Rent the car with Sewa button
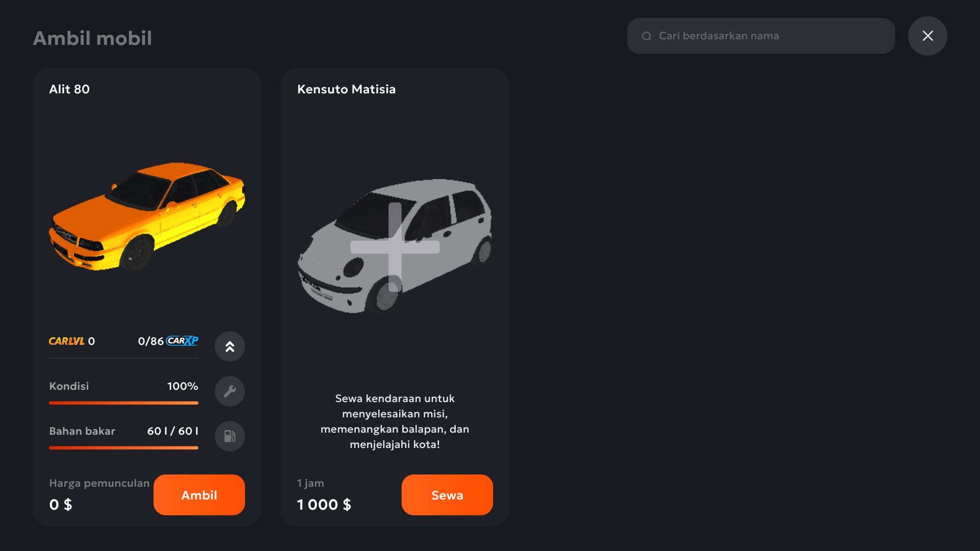Viewport: 980px width, 551px height. tap(447, 495)
